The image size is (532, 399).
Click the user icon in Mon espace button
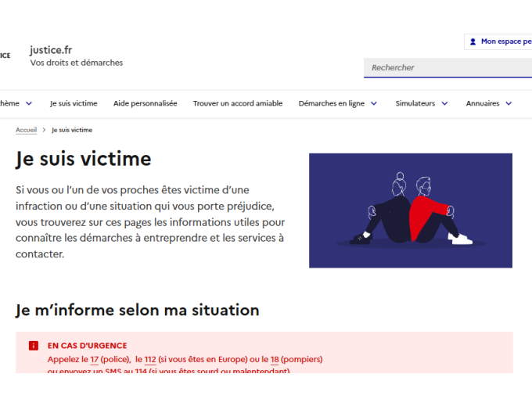coord(473,41)
